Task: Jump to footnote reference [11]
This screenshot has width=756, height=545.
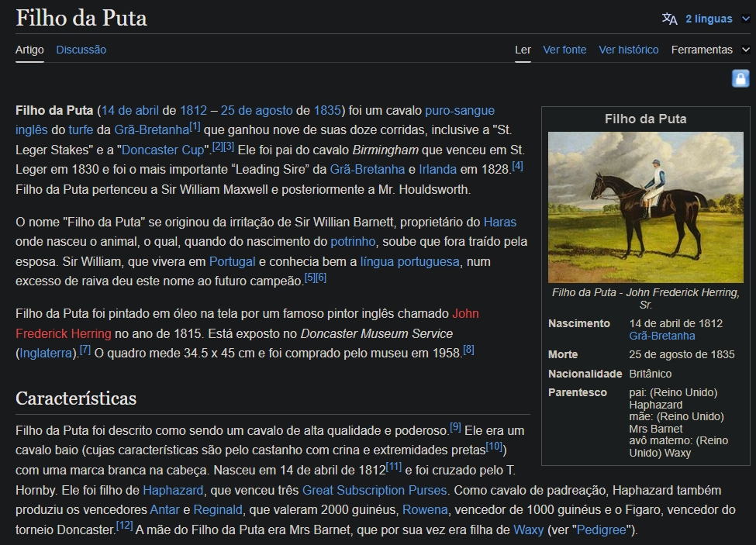Action: click(394, 467)
